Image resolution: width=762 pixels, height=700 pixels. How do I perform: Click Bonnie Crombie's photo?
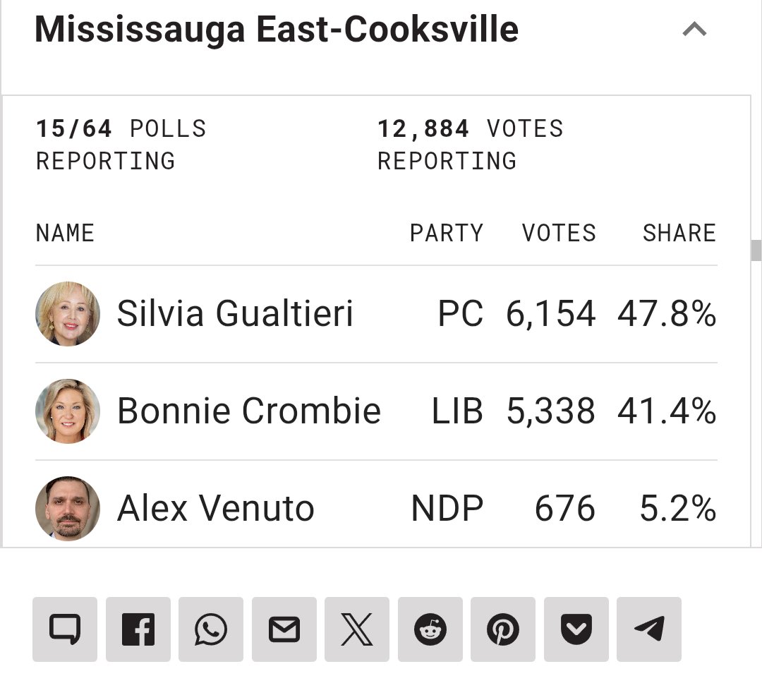tap(68, 411)
